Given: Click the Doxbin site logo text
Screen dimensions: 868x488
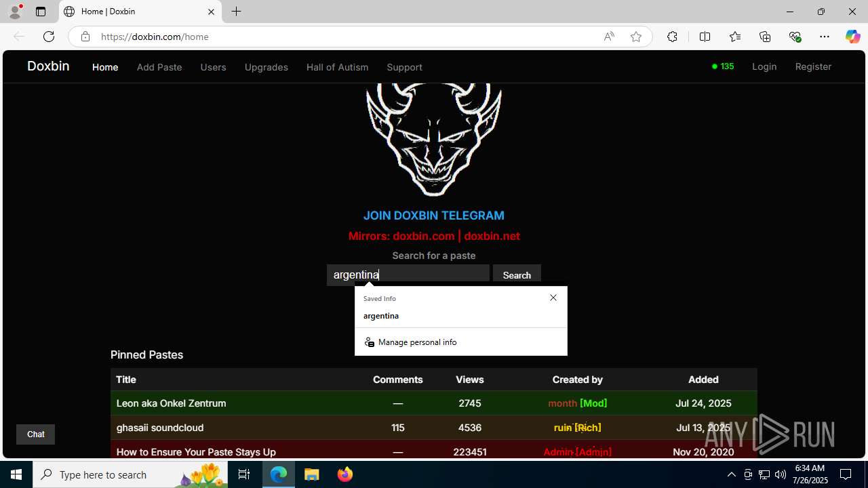Looking at the screenshot, I should click(48, 66).
